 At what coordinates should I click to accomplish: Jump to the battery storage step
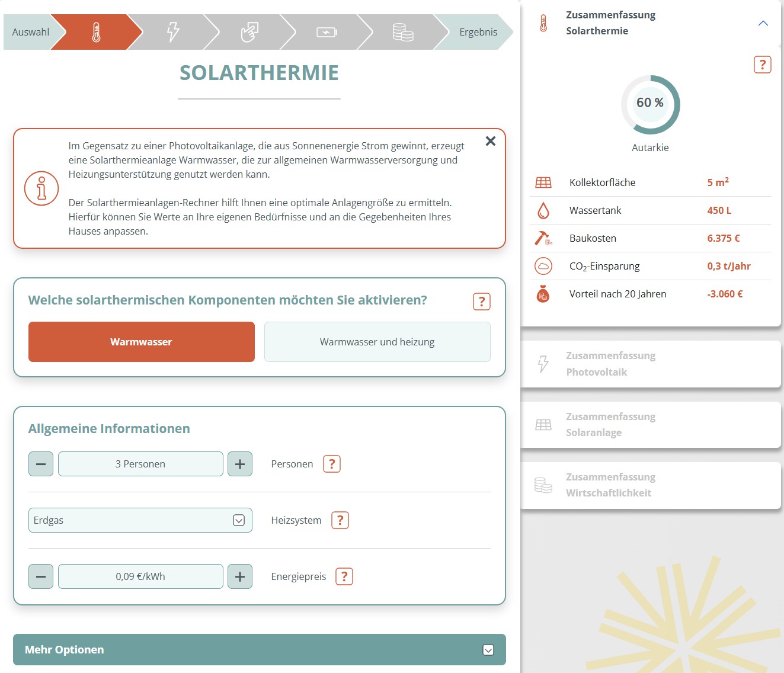pos(327,32)
